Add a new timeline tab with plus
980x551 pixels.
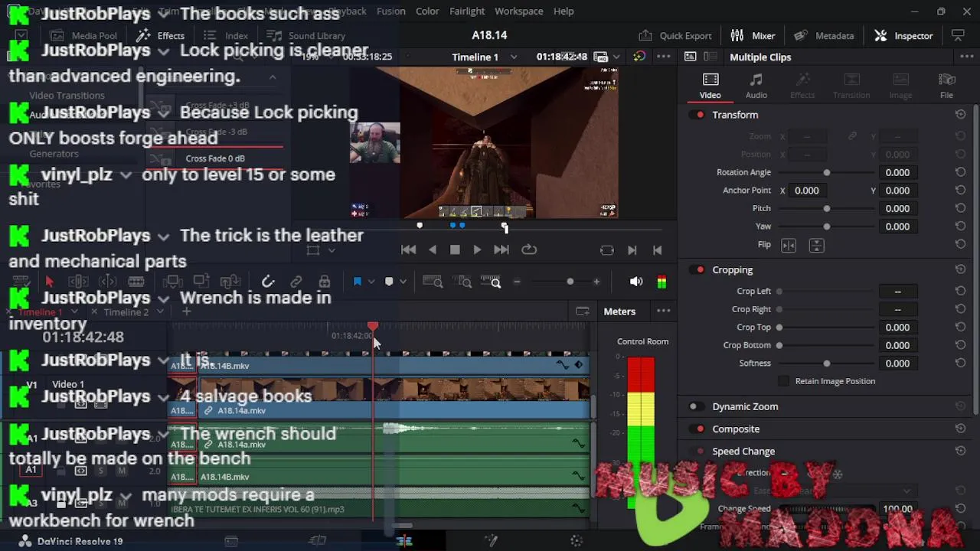click(186, 311)
